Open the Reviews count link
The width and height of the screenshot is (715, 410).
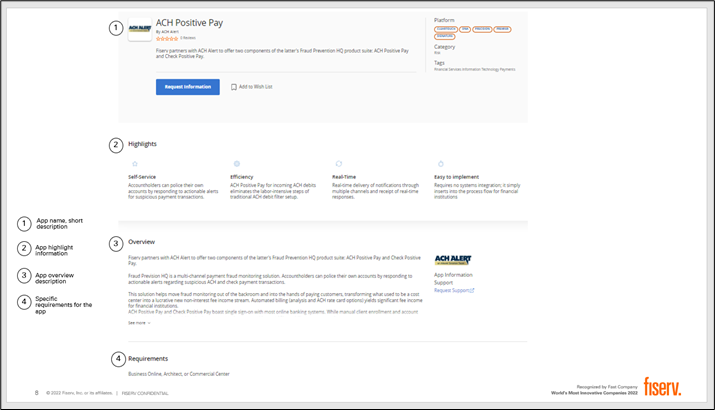188,38
